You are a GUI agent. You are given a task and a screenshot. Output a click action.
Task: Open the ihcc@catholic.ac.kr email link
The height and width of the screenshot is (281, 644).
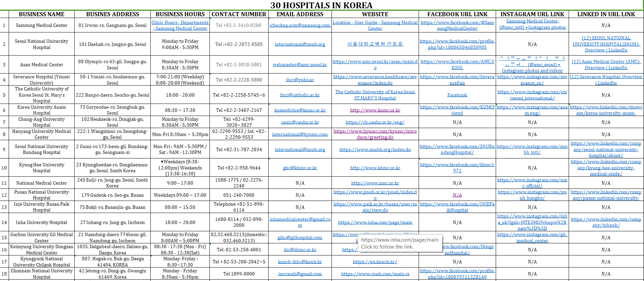(x=300, y=95)
